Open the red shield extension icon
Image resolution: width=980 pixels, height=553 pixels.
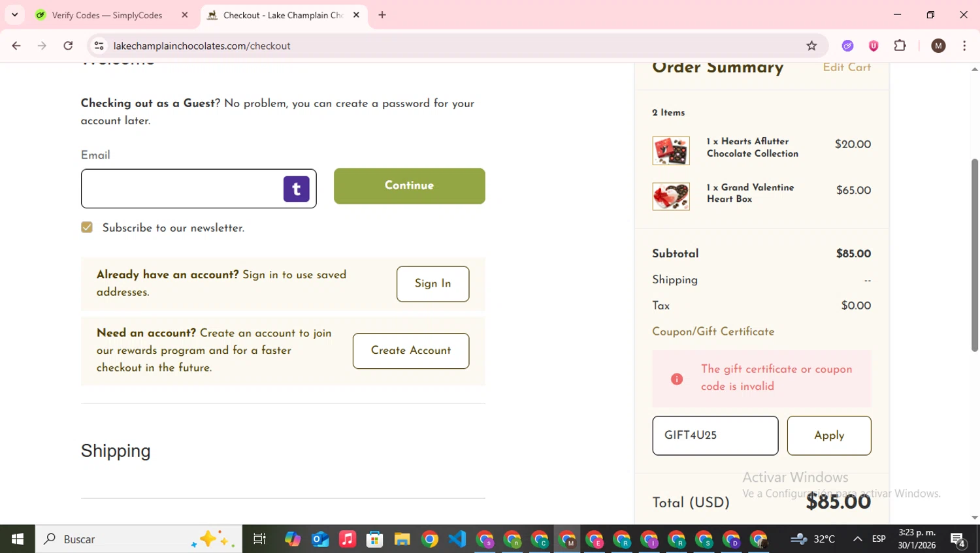874,46
